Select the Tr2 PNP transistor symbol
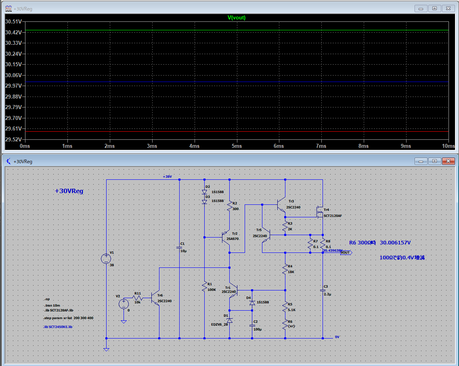The image size is (459, 366). coord(226,238)
